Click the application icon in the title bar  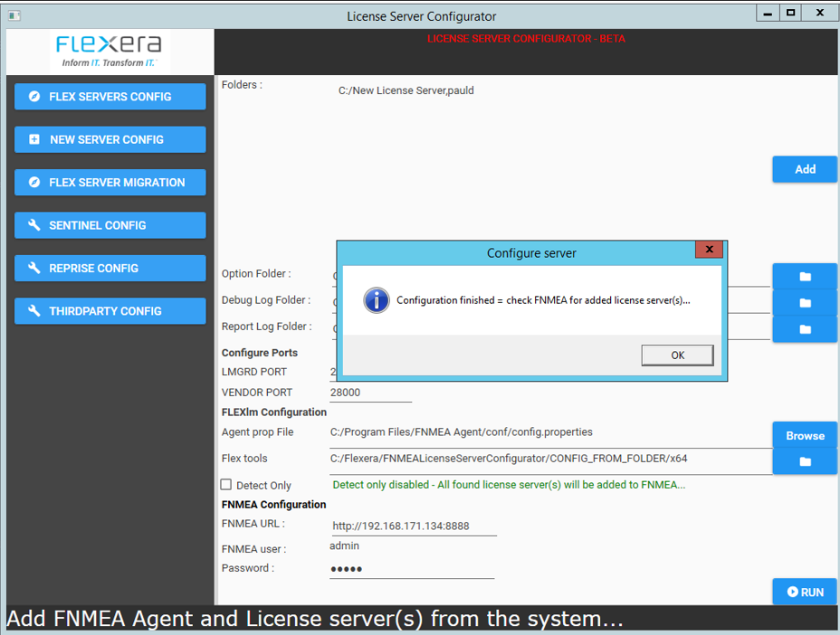(x=13, y=14)
